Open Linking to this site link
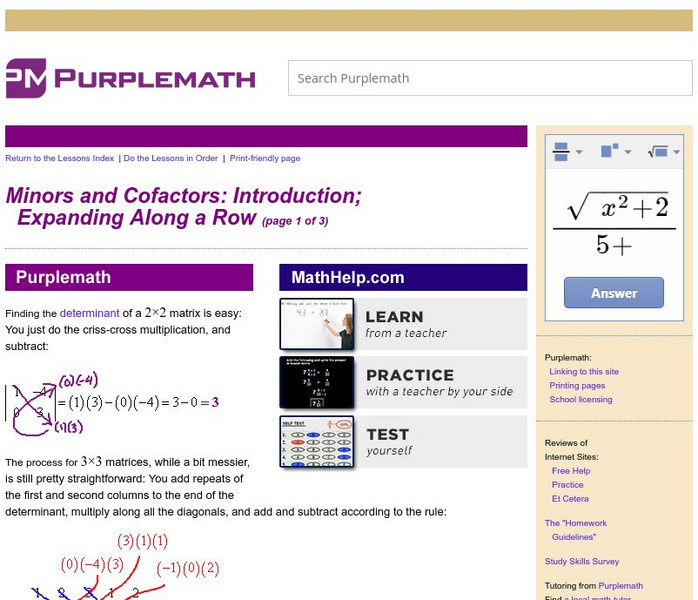This screenshot has width=698, height=600. [584, 372]
